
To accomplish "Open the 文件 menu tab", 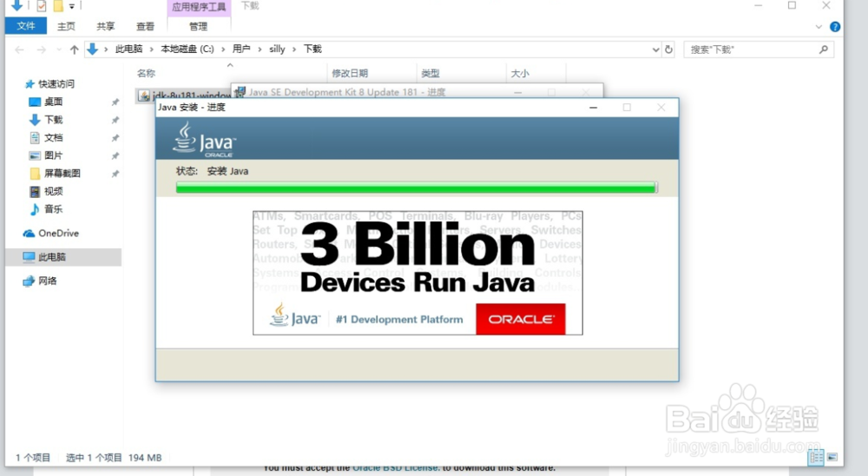I will 25,26.
